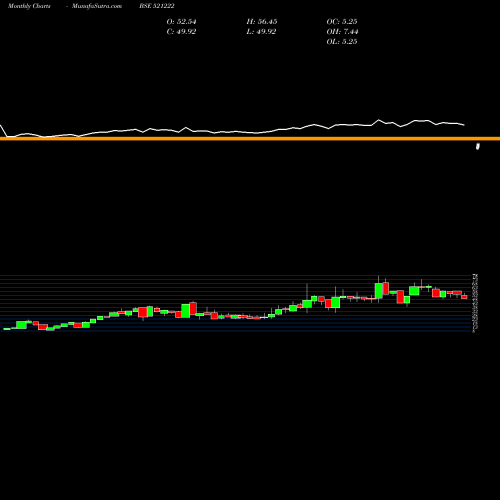Click the first green candlestick at chart start
This screenshot has width=500, height=500.
click(x=7, y=329)
